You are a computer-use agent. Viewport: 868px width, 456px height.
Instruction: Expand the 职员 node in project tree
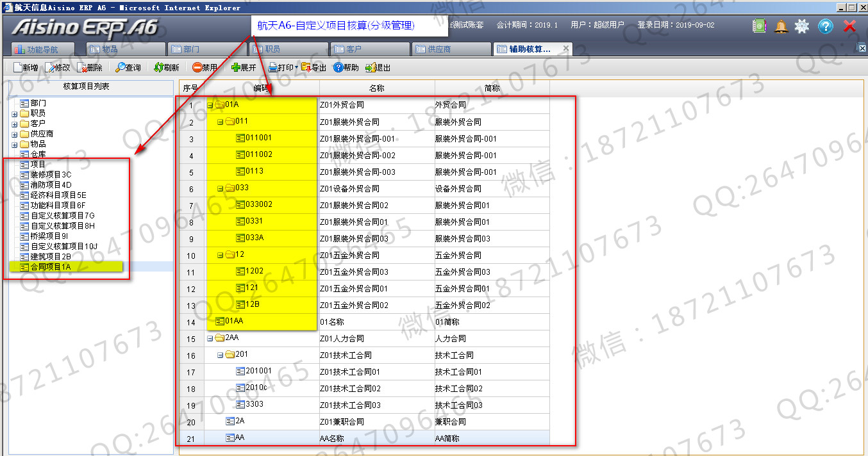tap(15, 113)
